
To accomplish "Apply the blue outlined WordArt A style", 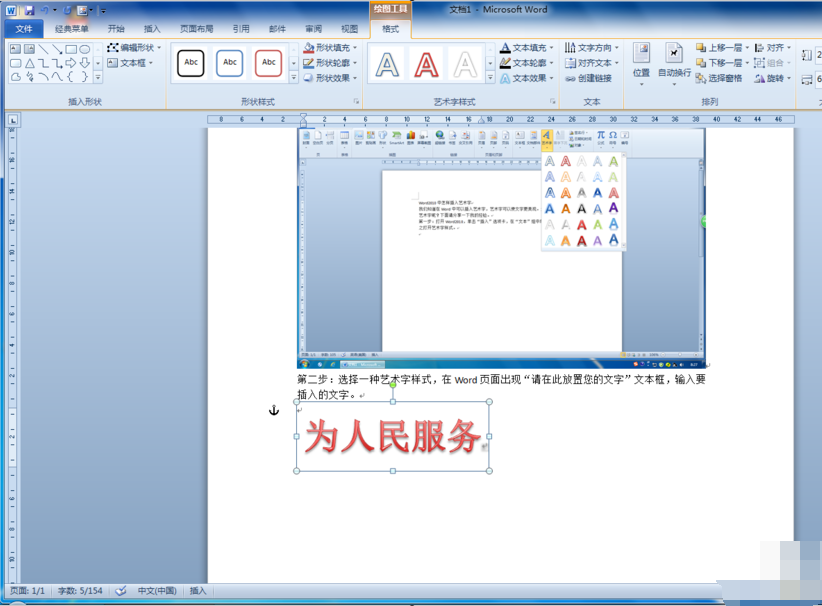I will point(387,65).
